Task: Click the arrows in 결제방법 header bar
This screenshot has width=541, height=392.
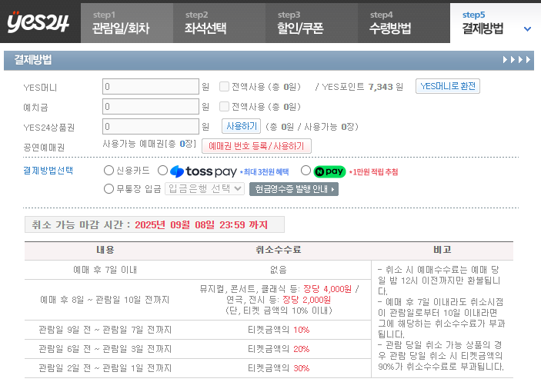Action: click(x=516, y=60)
